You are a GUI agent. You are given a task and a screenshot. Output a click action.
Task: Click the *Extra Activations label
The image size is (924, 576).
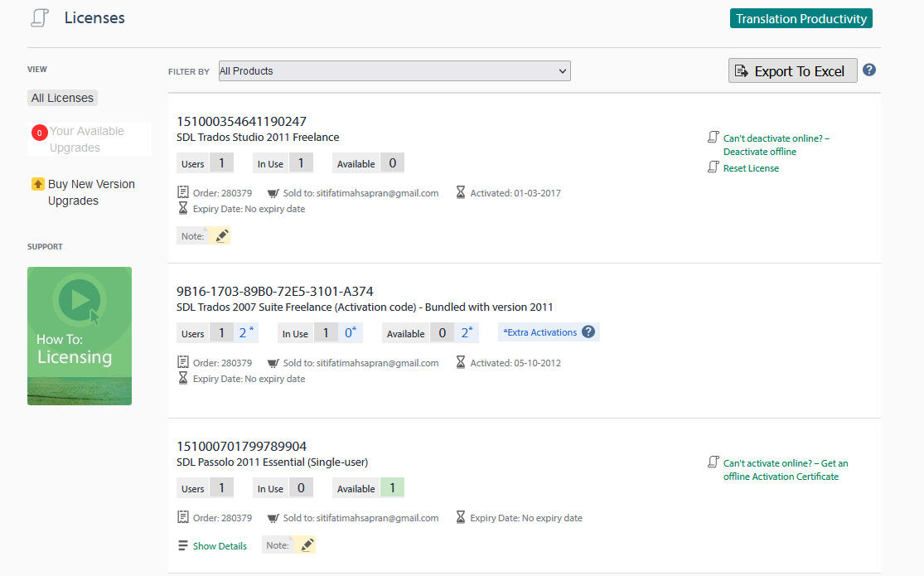coord(539,332)
